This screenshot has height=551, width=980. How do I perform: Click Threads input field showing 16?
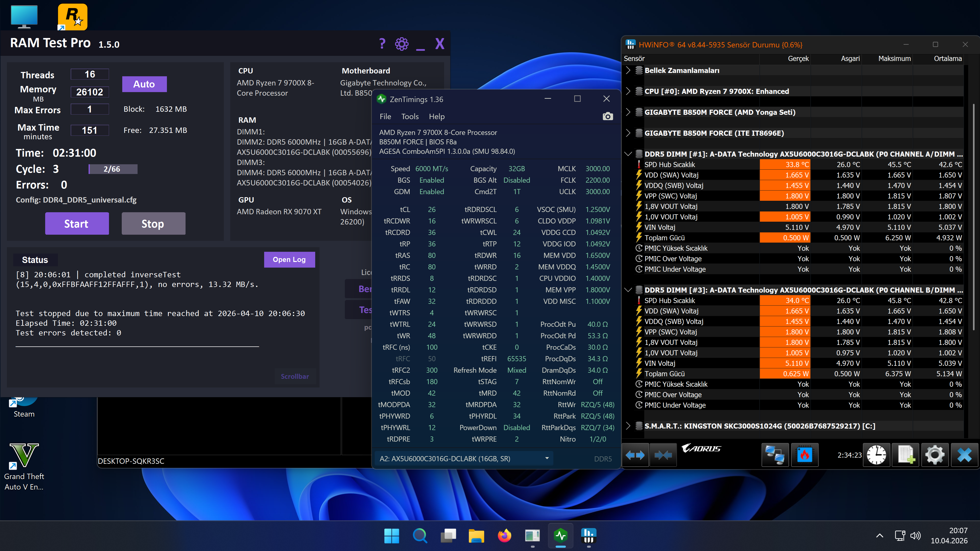coord(90,74)
